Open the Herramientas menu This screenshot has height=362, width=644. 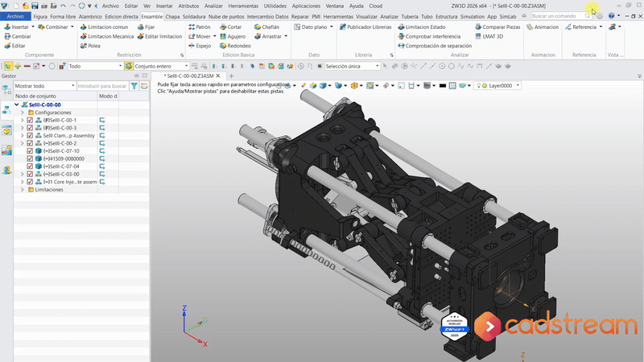243,6
